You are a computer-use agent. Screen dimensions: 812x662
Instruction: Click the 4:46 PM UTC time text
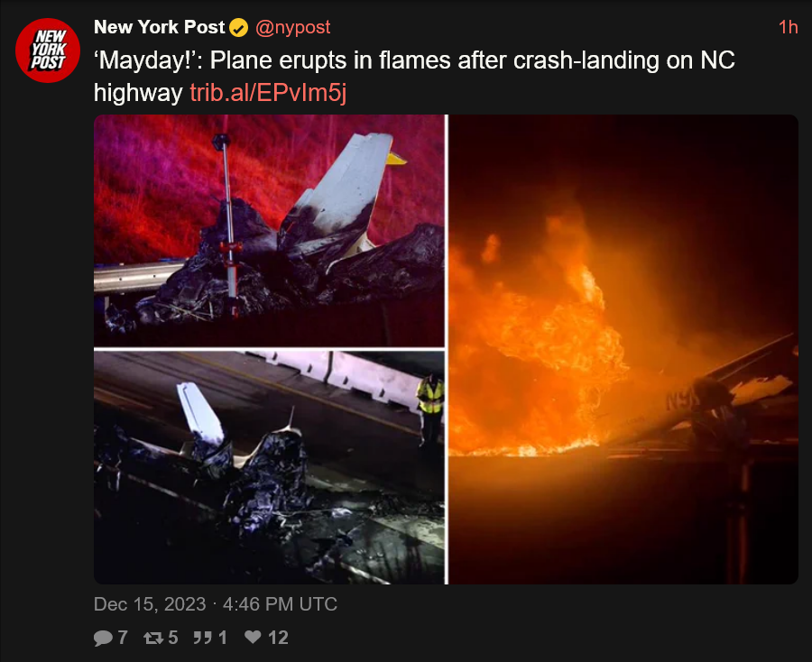[281, 604]
